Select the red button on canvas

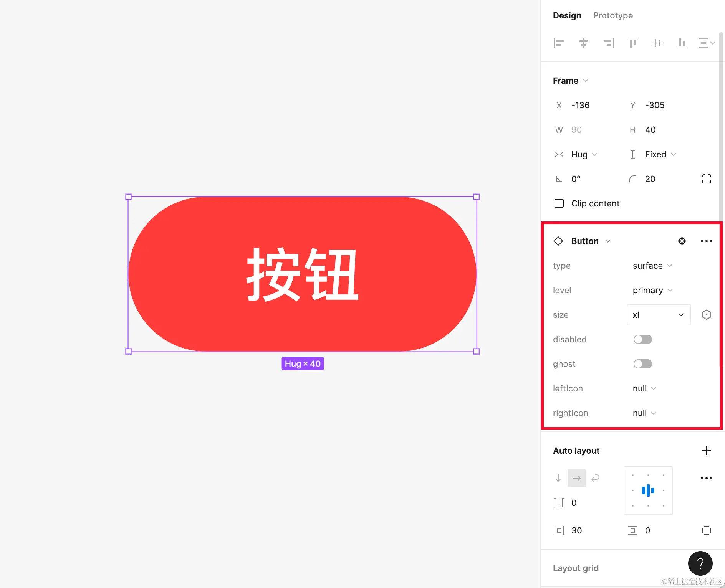[303, 274]
